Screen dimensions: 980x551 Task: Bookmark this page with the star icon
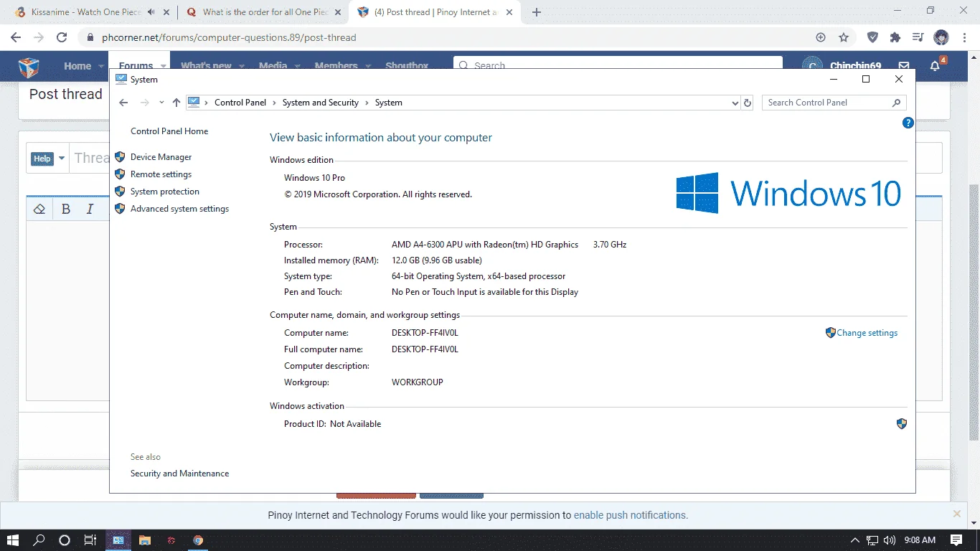[x=844, y=37]
